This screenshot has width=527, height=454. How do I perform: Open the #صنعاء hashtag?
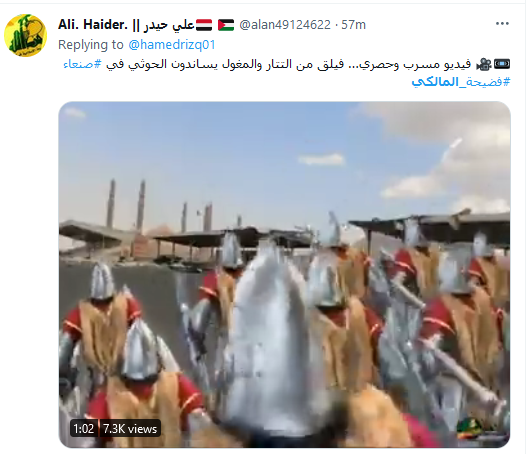pyautogui.click(x=82, y=64)
